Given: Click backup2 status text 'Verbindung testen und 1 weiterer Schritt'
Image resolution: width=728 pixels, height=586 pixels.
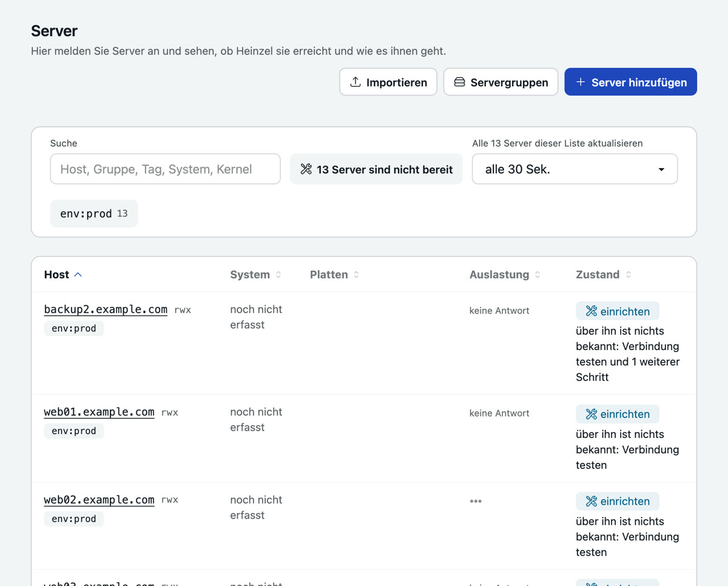Looking at the screenshot, I should coord(629,362).
